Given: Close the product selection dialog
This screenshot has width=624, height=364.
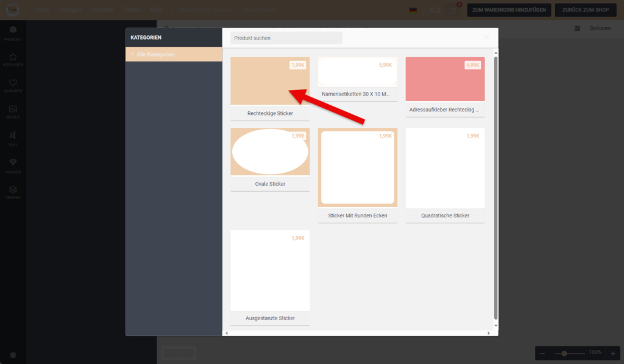Looking at the screenshot, I should (x=486, y=37).
